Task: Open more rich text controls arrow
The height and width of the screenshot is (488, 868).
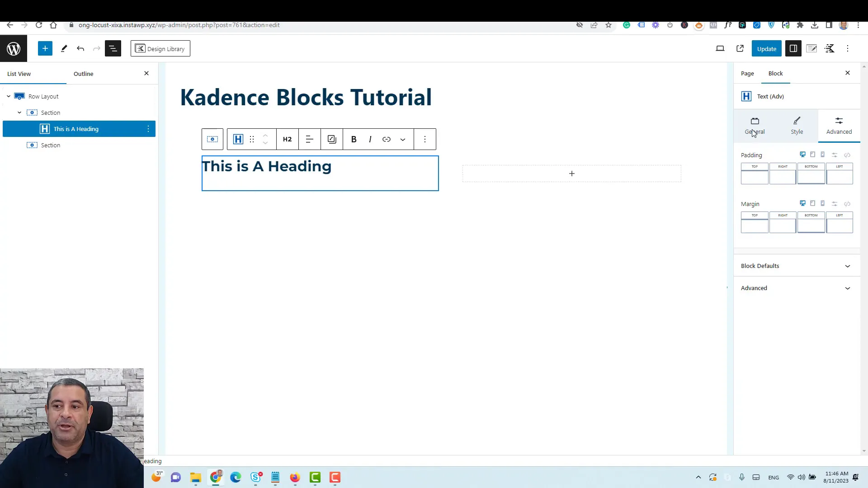Action: (x=403, y=139)
